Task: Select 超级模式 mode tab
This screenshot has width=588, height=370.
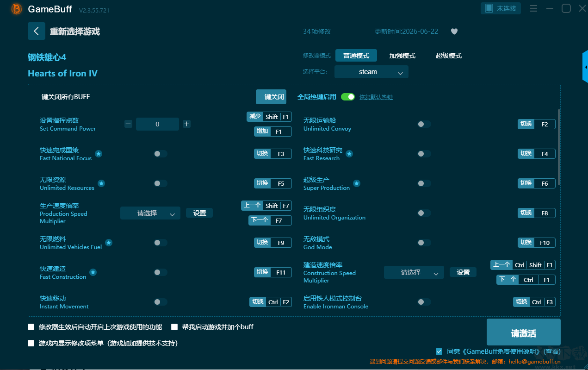Action: pos(449,56)
